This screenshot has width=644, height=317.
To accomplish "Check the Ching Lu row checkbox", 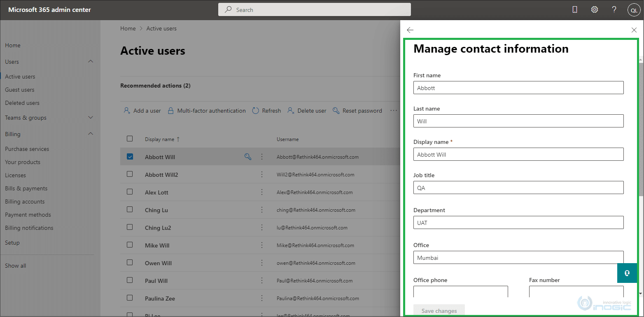I will [130, 209].
